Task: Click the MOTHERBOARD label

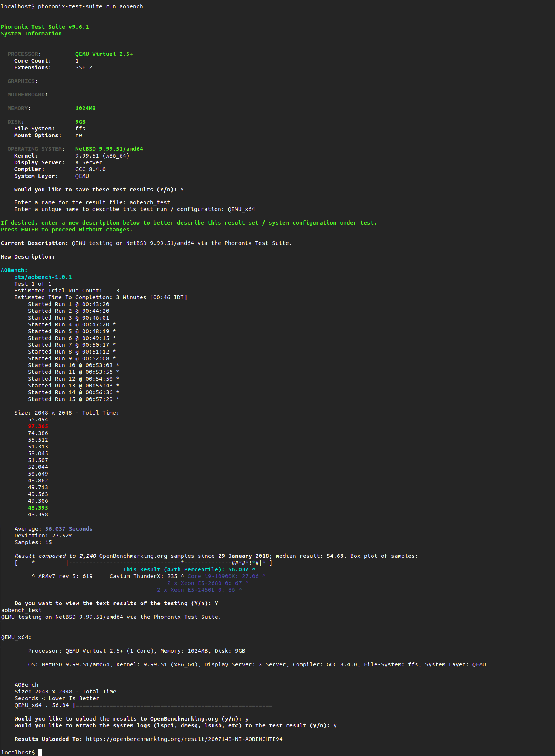Action: 28,95
